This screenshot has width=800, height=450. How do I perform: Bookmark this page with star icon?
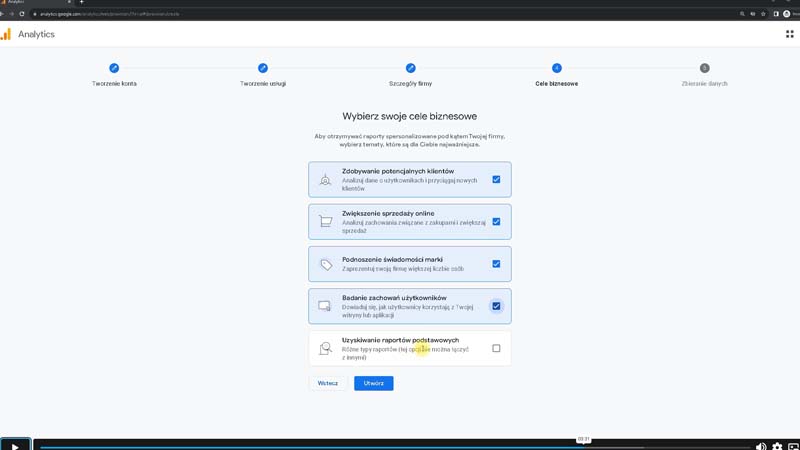coord(763,14)
